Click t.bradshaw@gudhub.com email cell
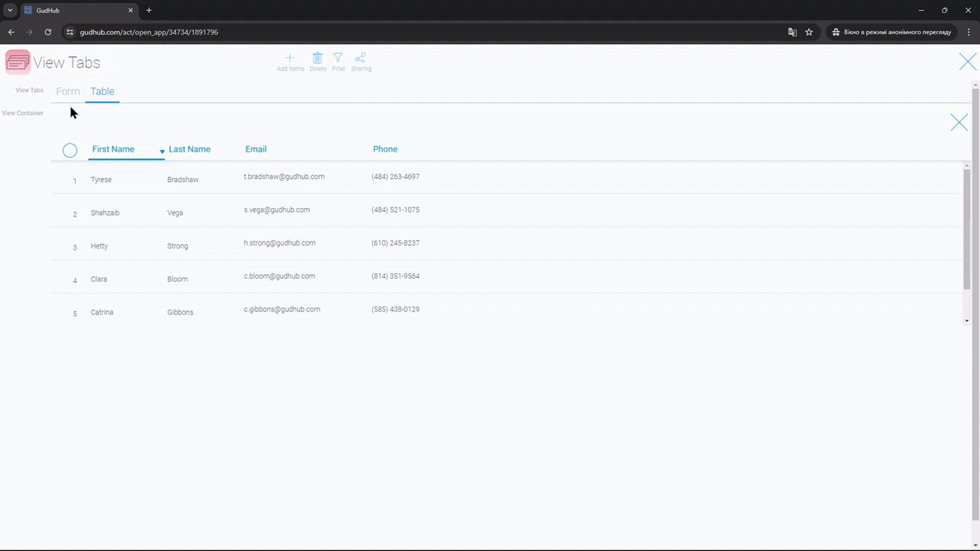The width and height of the screenshot is (980, 551). coord(284,176)
